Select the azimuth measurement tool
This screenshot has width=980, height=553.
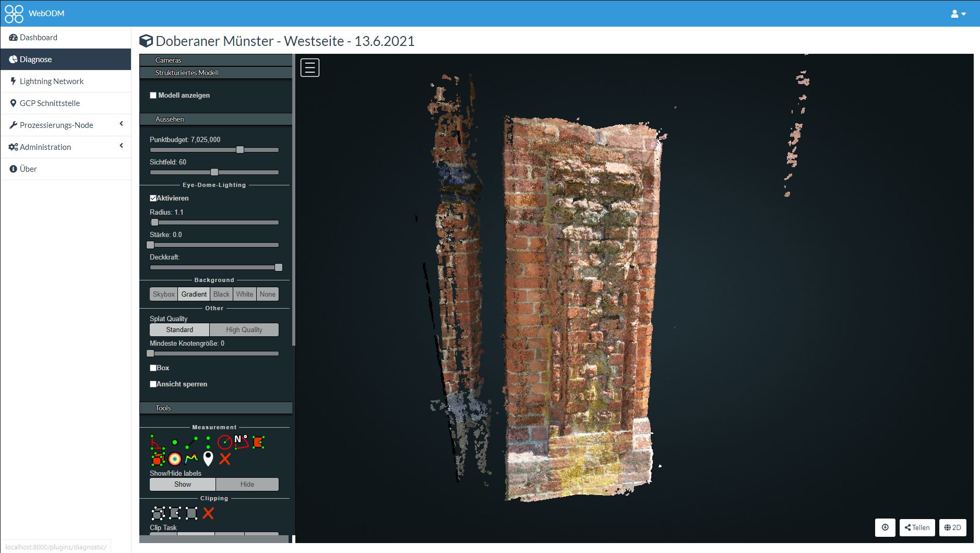tap(241, 442)
